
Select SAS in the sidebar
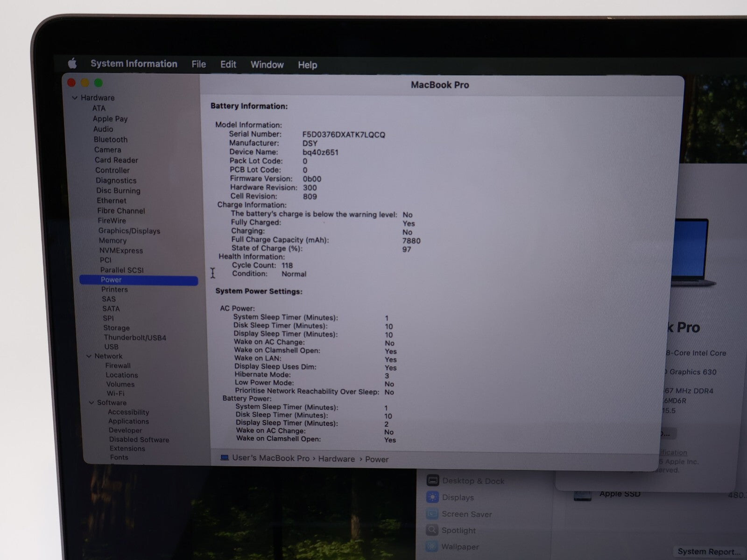[x=109, y=299]
